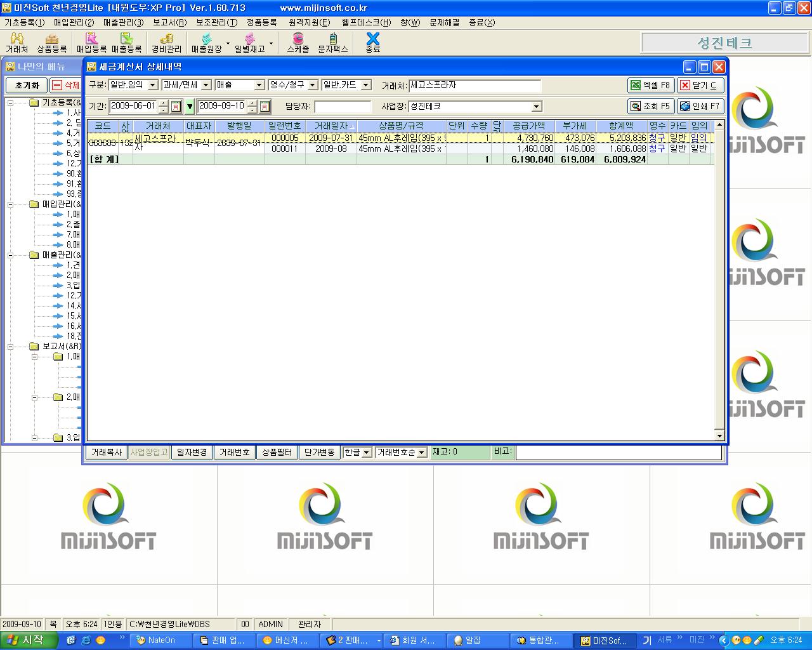
Task: Click the 닫기 C close button
Action: [700, 85]
